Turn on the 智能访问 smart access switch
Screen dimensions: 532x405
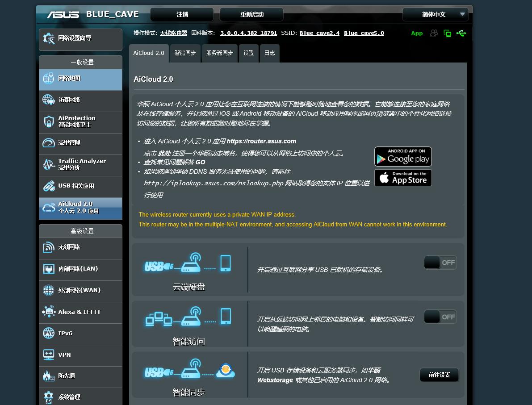pyautogui.click(x=440, y=317)
